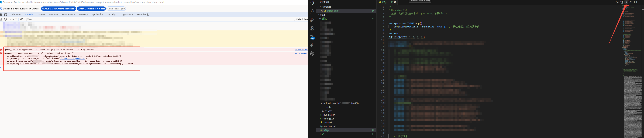
Task: Close the t(1).js editor tab
Action: pos(395,2)
